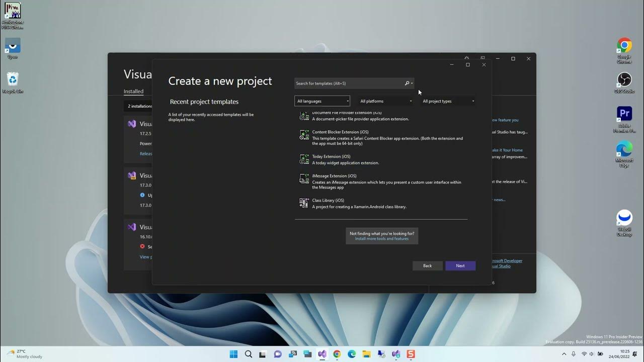The width and height of the screenshot is (644, 362).
Task: Open the All project types dropdown
Action: (448, 101)
